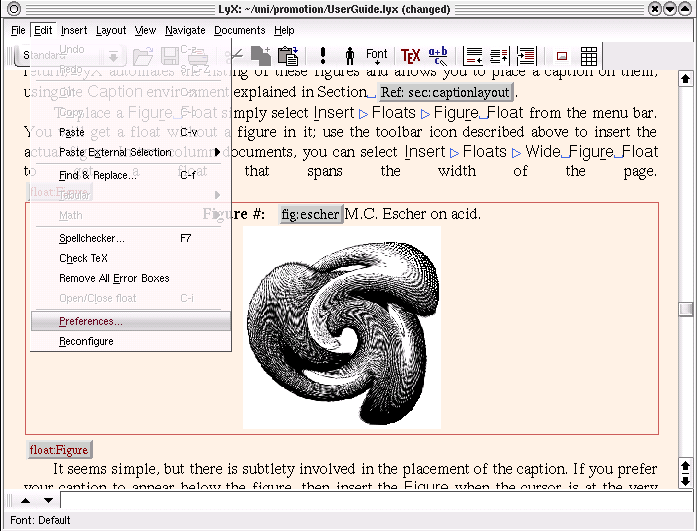Click the Edit menu title

[43, 30]
